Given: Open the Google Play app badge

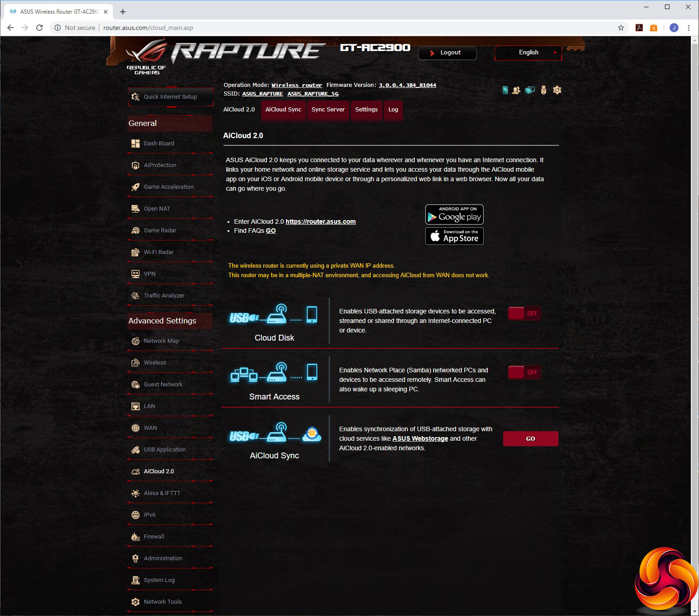Looking at the screenshot, I should click(454, 215).
